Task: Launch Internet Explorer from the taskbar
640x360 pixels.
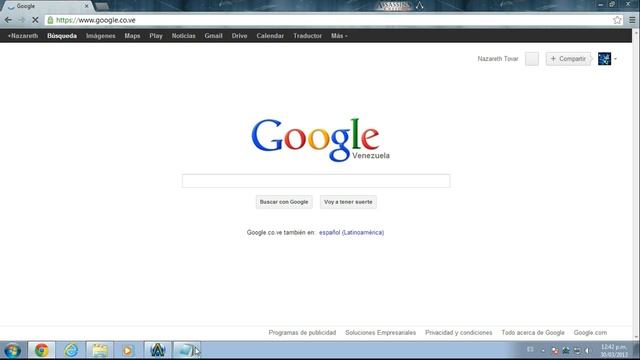Action: 71,350
